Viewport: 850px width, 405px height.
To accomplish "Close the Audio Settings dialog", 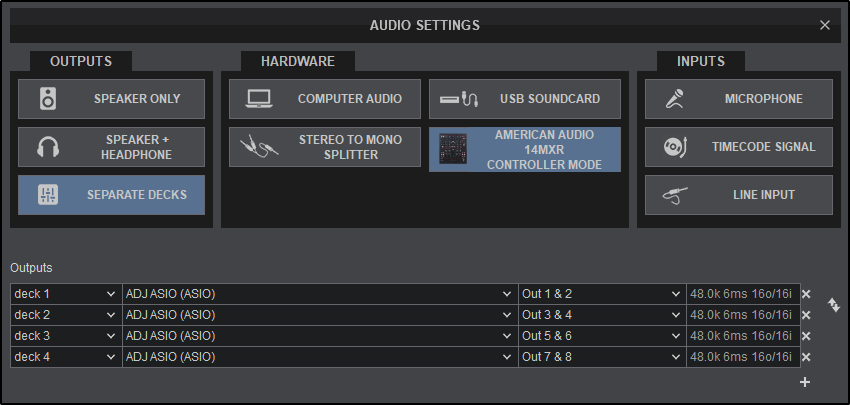I will coord(825,25).
